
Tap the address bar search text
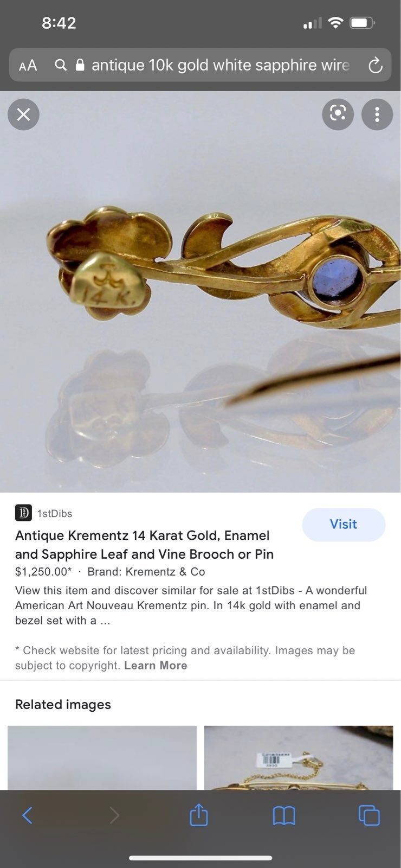pyautogui.click(x=221, y=65)
